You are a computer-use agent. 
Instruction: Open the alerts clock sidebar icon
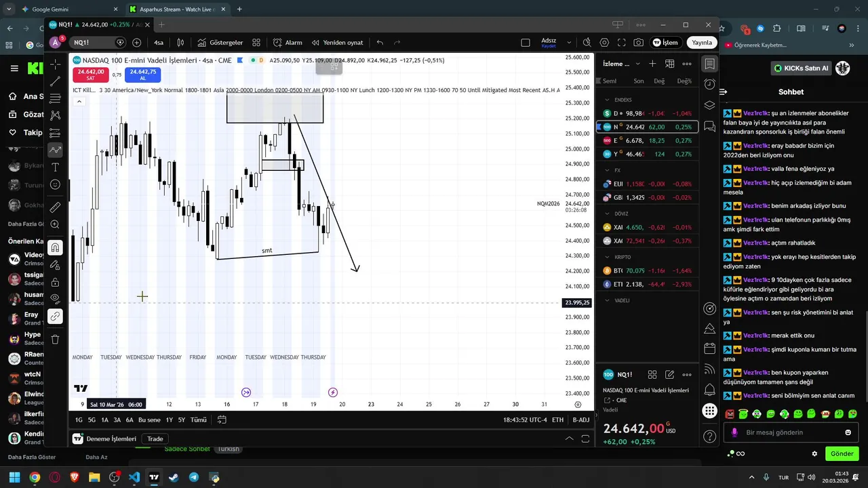pyautogui.click(x=709, y=84)
